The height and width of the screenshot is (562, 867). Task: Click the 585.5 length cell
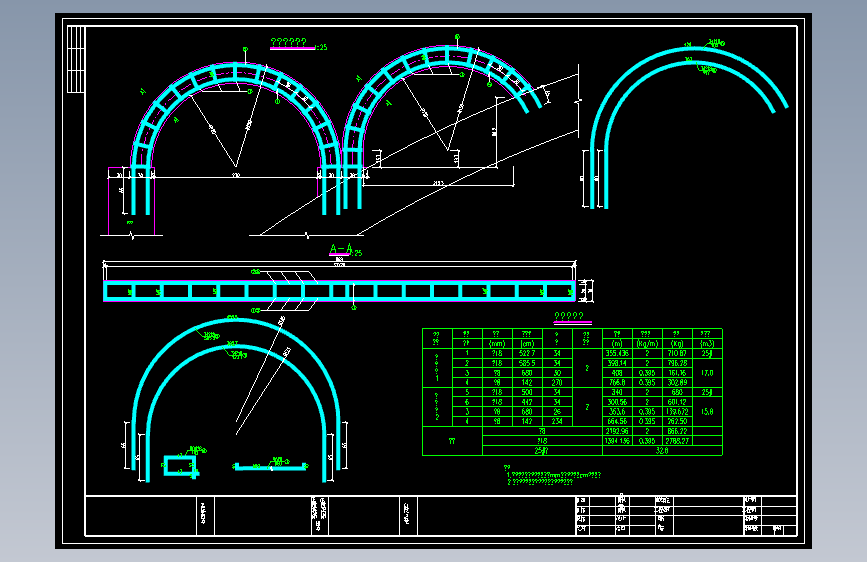[x=526, y=363]
